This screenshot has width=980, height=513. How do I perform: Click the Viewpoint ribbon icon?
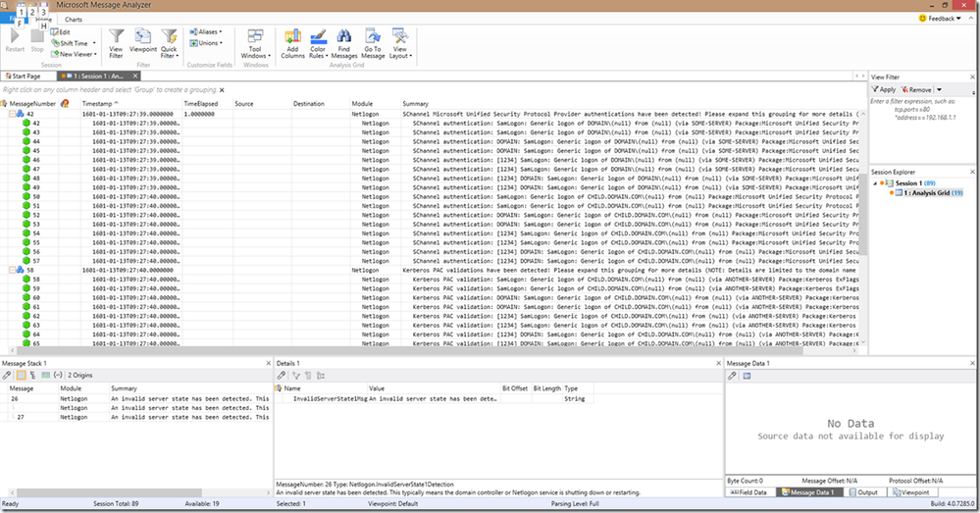click(x=143, y=36)
